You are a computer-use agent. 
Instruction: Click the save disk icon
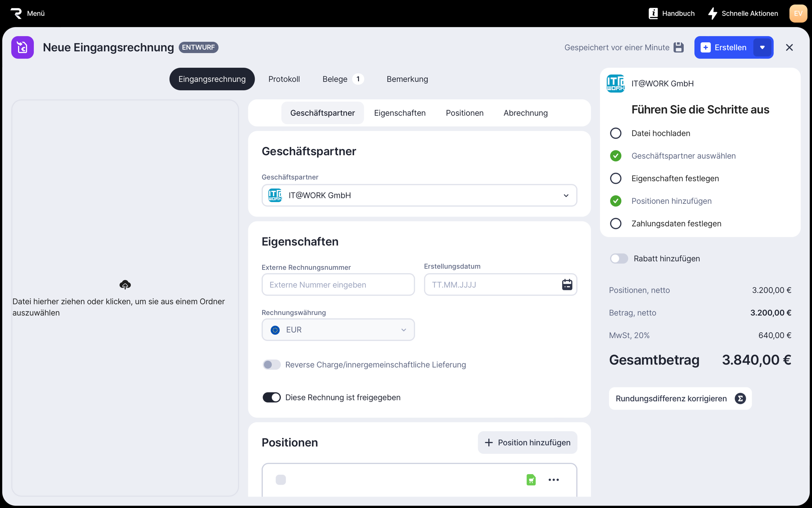678,47
